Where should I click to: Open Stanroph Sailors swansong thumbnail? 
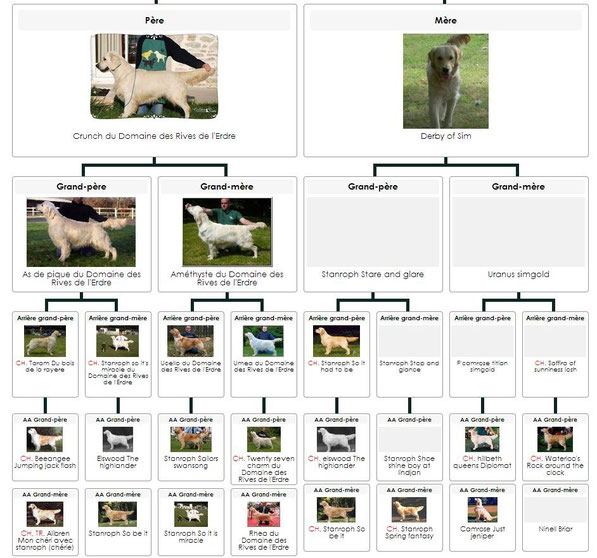coord(191,439)
